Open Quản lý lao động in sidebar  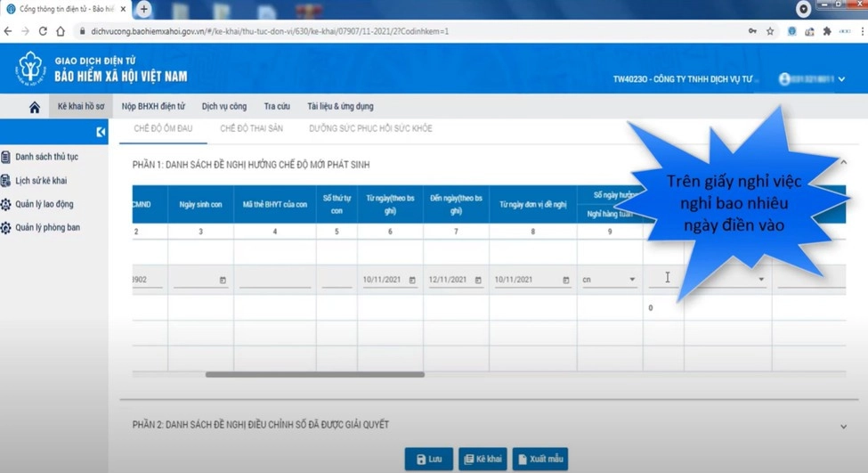pos(44,204)
